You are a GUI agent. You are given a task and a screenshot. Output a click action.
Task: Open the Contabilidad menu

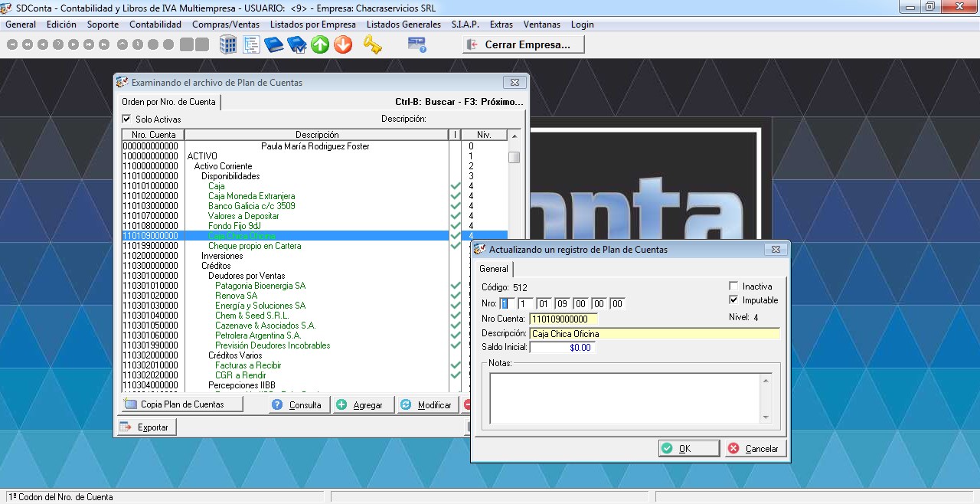pyautogui.click(x=155, y=25)
